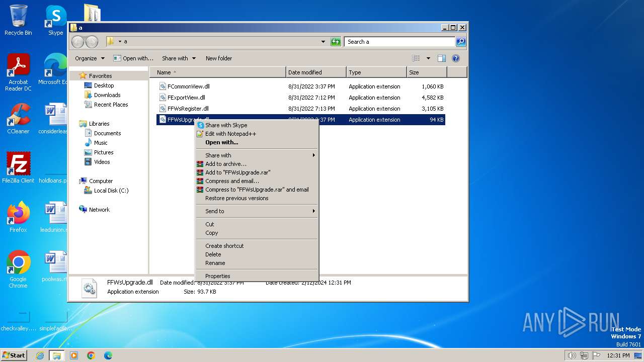The image size is (644, 362).
Task: Open Acrobat Reader DC desktop icon
Action: (x=18, y=72)
